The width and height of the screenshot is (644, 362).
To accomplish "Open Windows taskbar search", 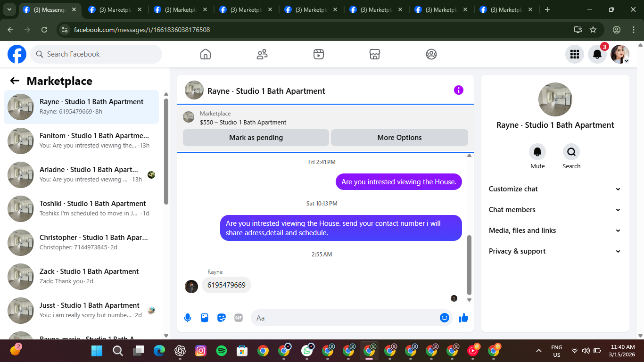I will pos(118,351).
